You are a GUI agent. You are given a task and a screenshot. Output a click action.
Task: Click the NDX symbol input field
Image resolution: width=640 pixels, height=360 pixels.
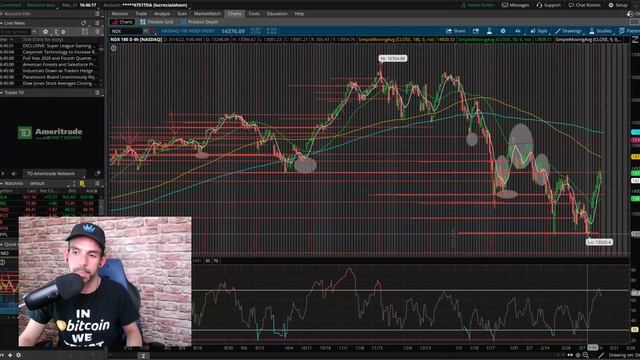coord(126,31)
